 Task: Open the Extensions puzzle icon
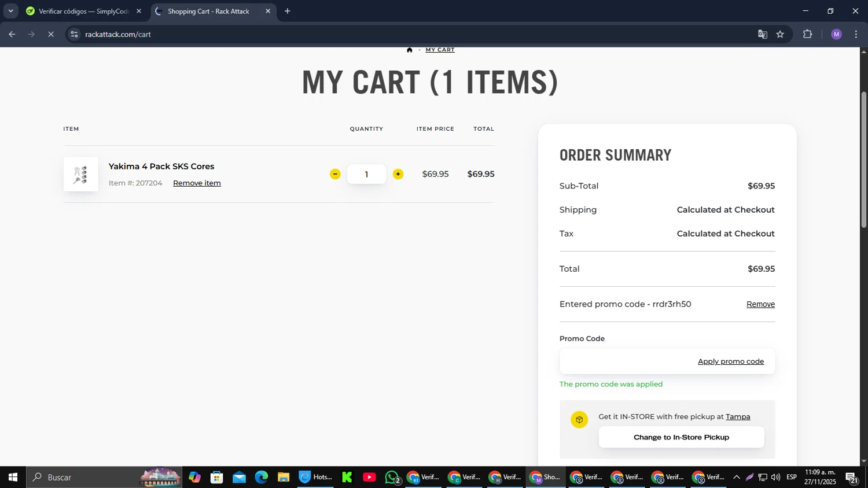pos(808,34)
